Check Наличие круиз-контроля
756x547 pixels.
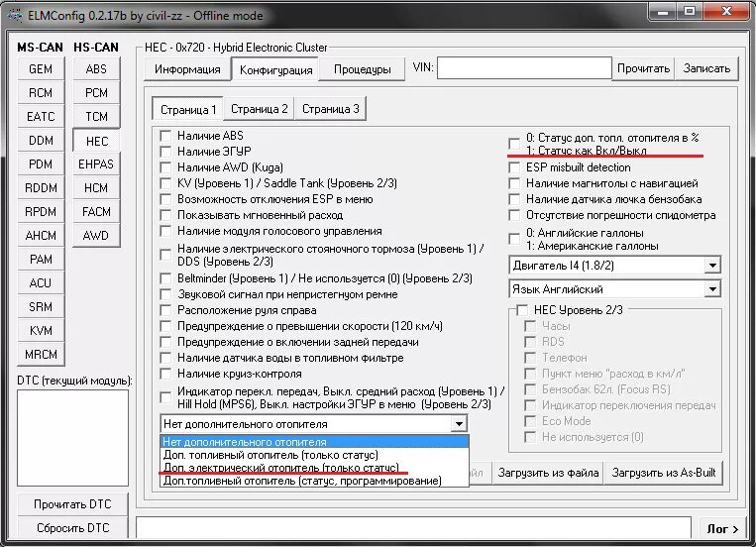click(165, 374)
